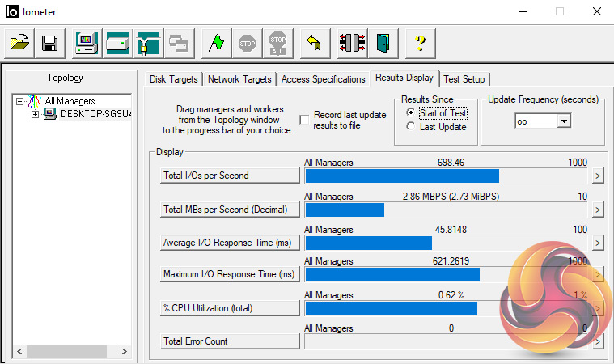614x364 pixels.
Task: Start tests with the green flag icon
Action: (214, 43)
